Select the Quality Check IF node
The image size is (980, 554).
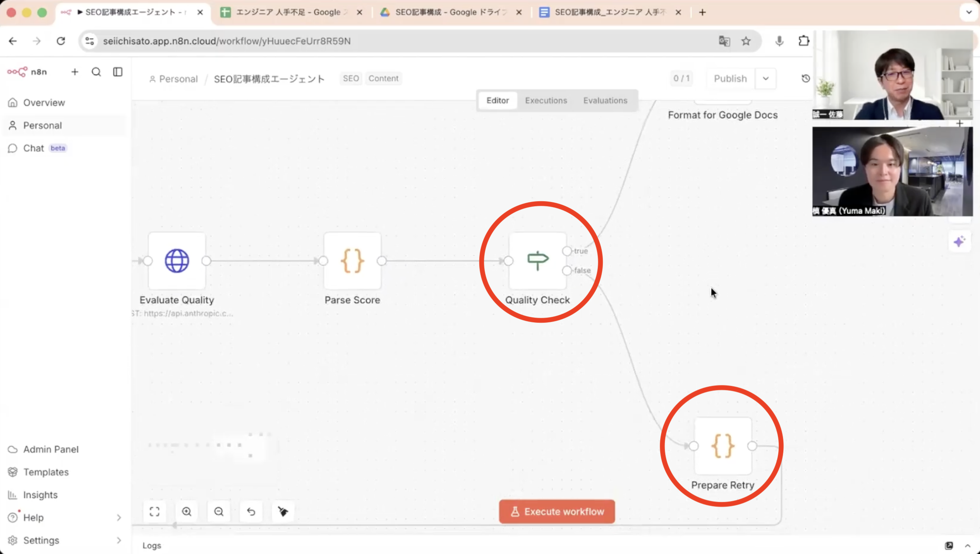[538, 261]
